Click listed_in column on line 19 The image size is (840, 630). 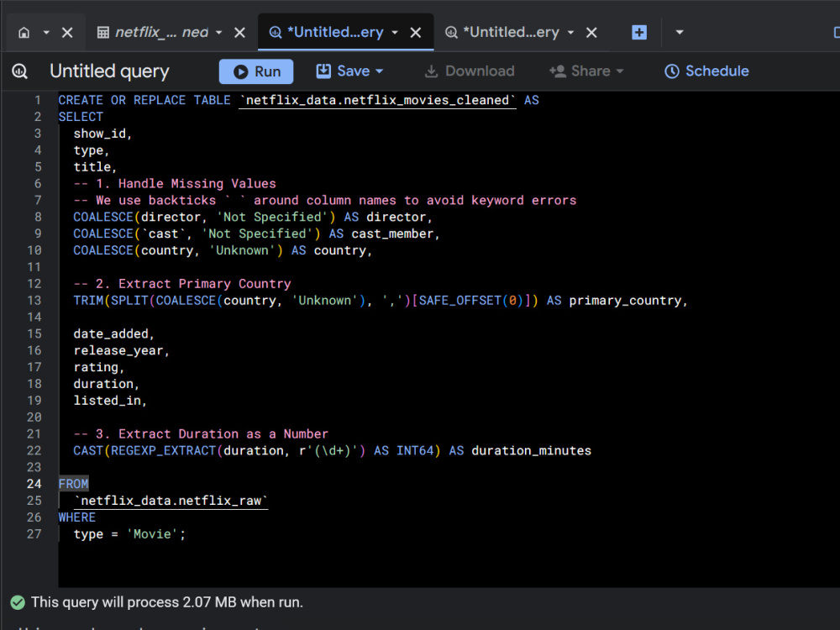[x=108, y=401]
